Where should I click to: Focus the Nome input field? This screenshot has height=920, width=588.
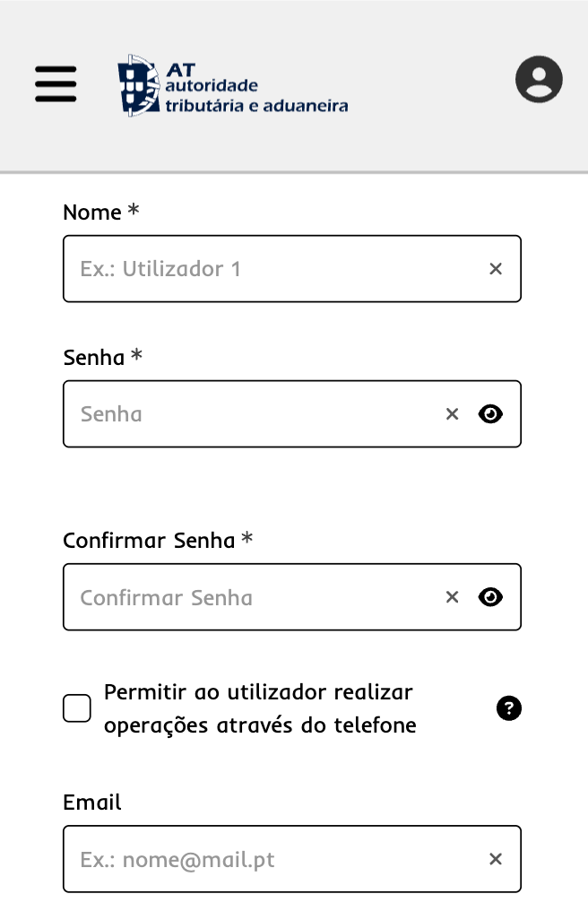click(269, 269)
